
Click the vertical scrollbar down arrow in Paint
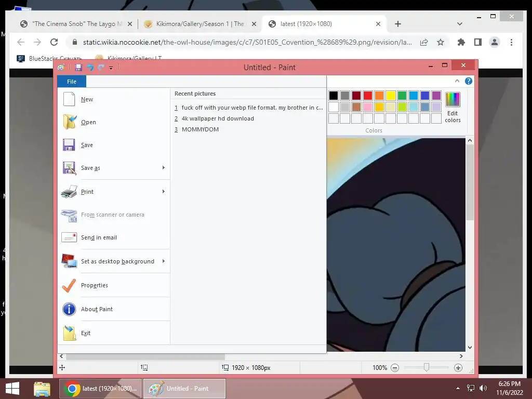[470, 348]
